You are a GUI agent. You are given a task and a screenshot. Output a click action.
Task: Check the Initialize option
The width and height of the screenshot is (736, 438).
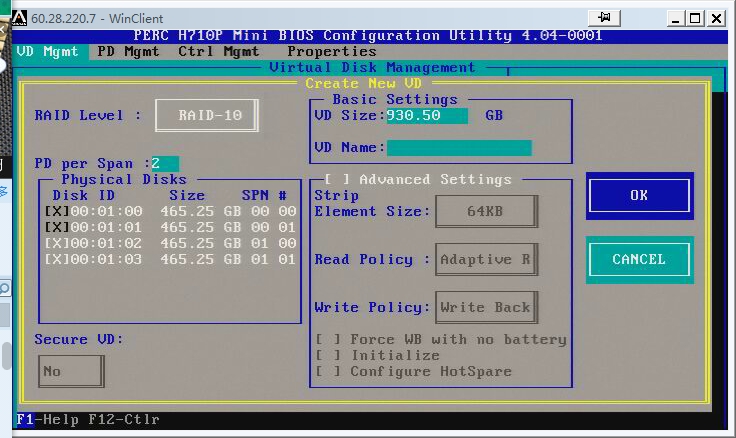(x=328, y=355)
